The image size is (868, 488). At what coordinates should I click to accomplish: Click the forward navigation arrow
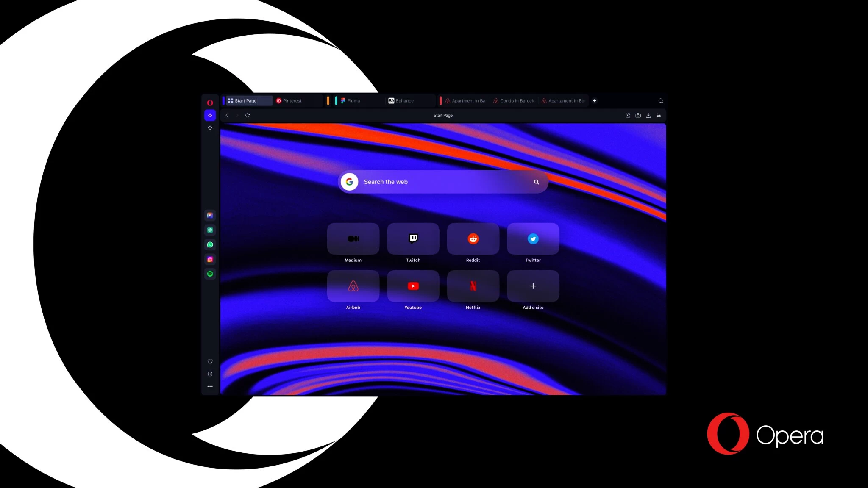(237, 115)
